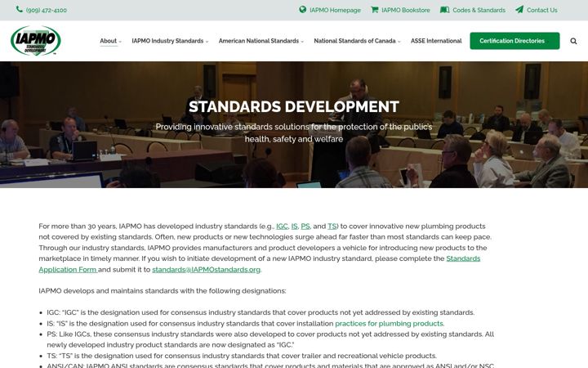Go to the Contact Us link

[542, 10]
